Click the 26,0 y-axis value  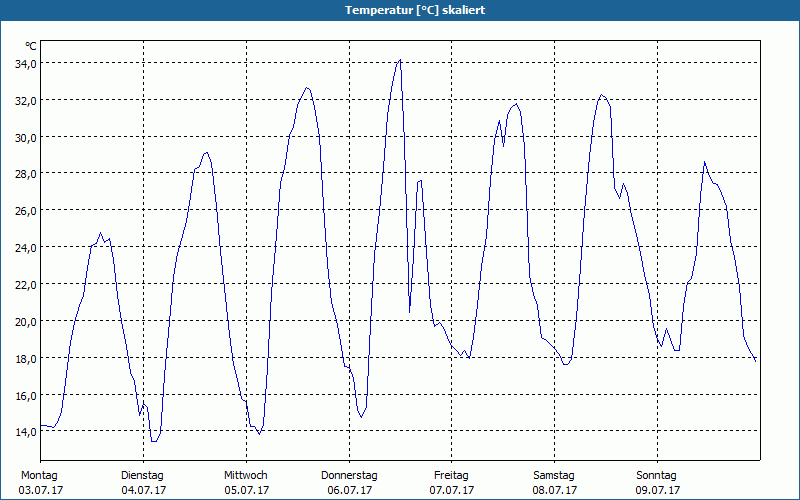pyautogui.click(x=26, y=211)
